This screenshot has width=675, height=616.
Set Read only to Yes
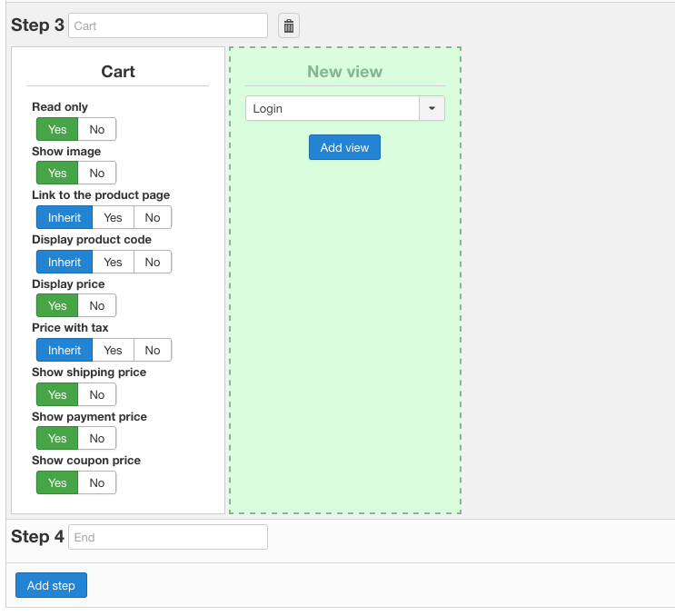[57, 129]
